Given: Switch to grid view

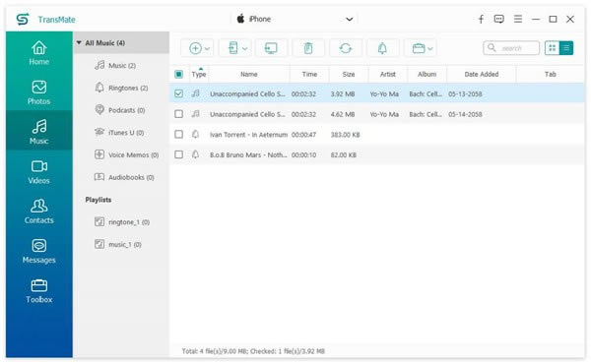Looking at the screenshot, I should point(552,48).
